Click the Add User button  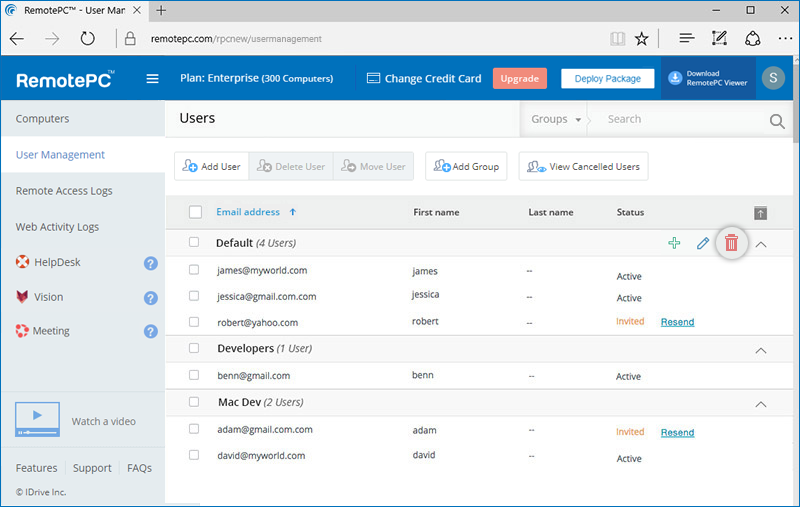212,166
